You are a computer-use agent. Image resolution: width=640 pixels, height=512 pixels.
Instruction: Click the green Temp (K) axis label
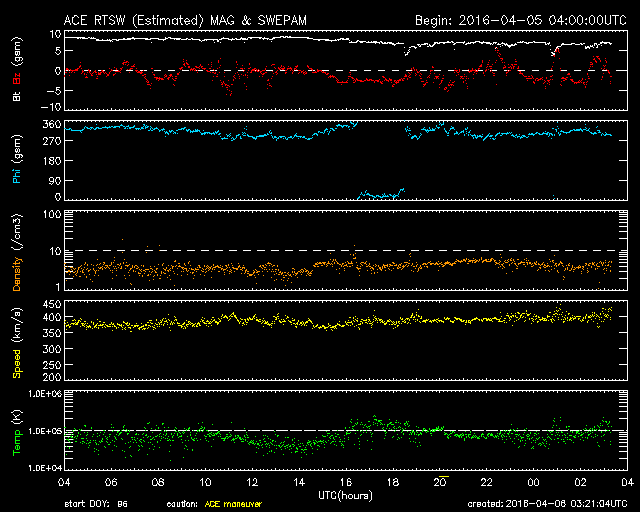pyautogui.click(x=16, y=431)
